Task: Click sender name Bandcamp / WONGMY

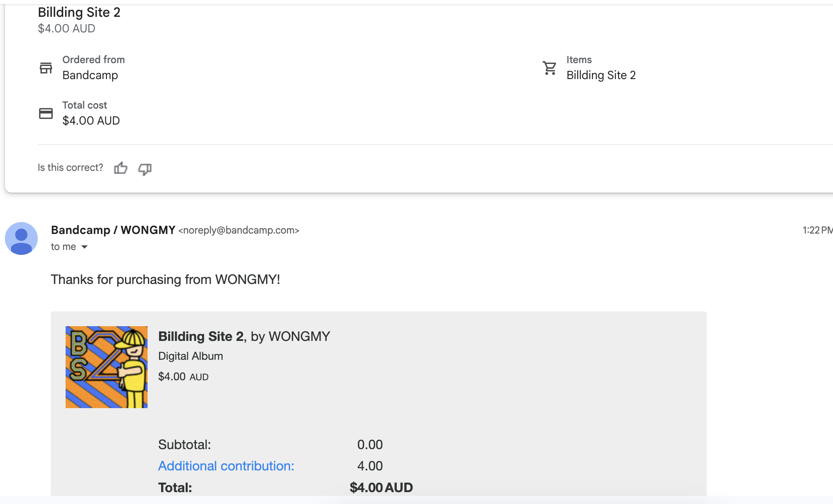Action: (x=113, y=230)
